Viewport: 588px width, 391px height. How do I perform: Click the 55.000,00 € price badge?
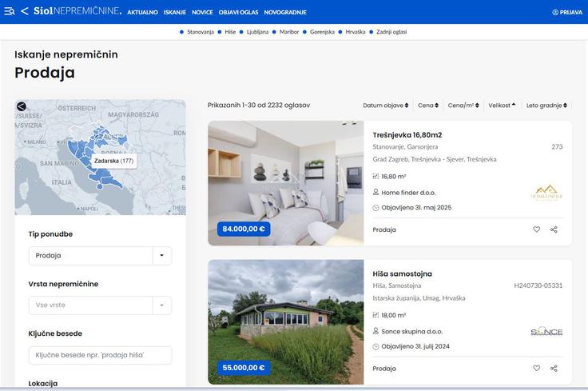click(244, 368)
